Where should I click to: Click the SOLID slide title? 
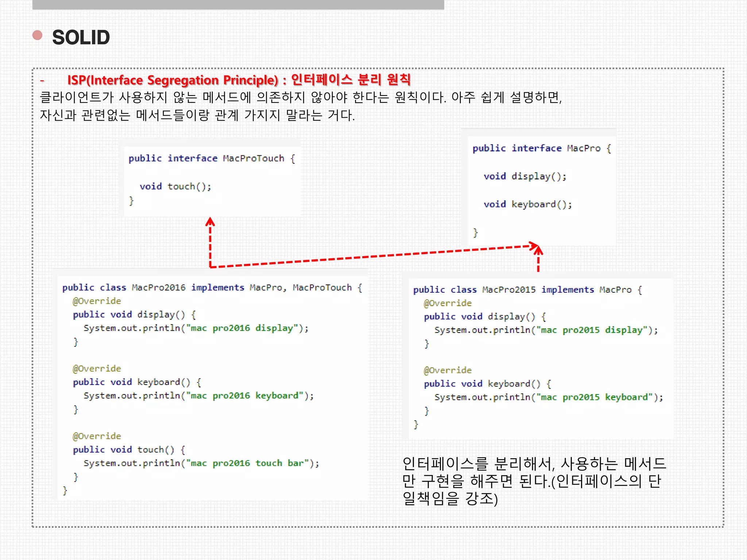pos(81,38)
